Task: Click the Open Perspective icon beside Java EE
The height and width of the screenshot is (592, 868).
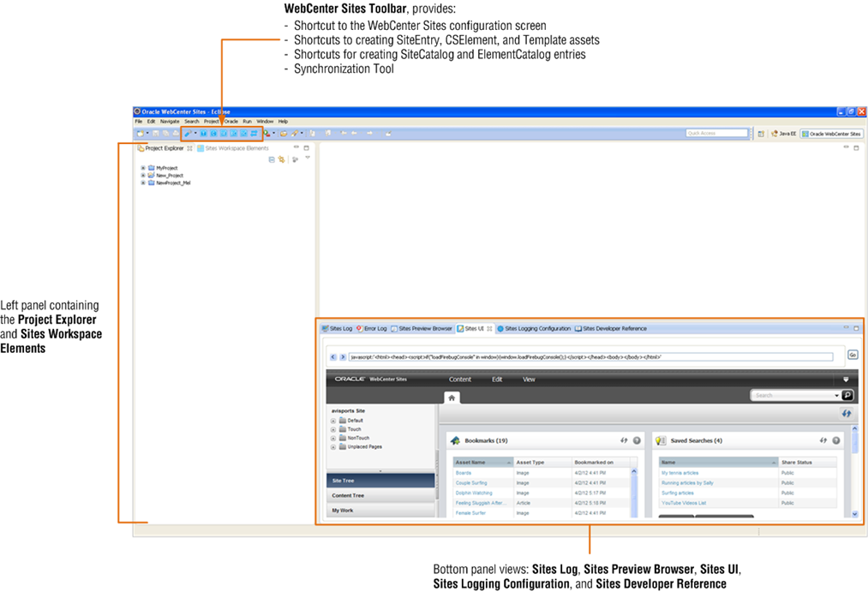Action: click(x=761, y=134)
